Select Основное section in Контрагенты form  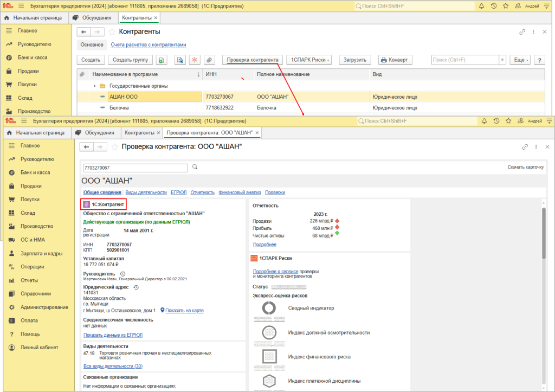coord(92,44)
